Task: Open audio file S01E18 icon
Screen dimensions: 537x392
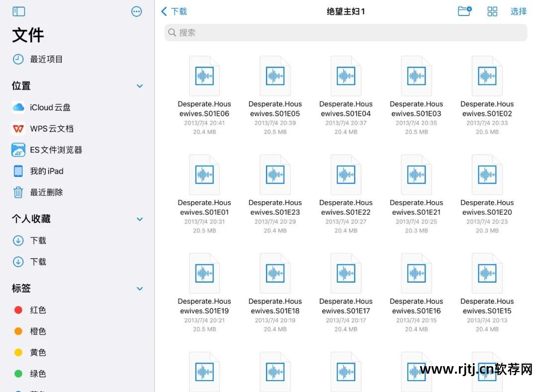Action: point(275,273)
